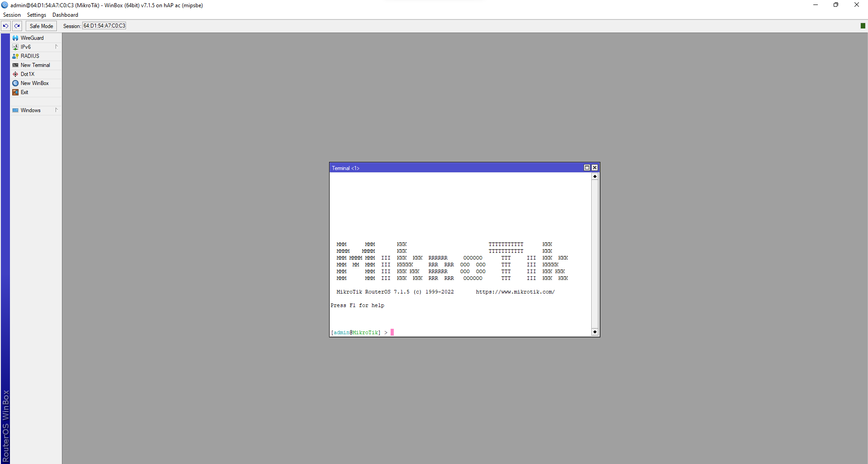868x464 pixels.
Task: Maximize the Terminal <1> window
Action: (587, 168)
